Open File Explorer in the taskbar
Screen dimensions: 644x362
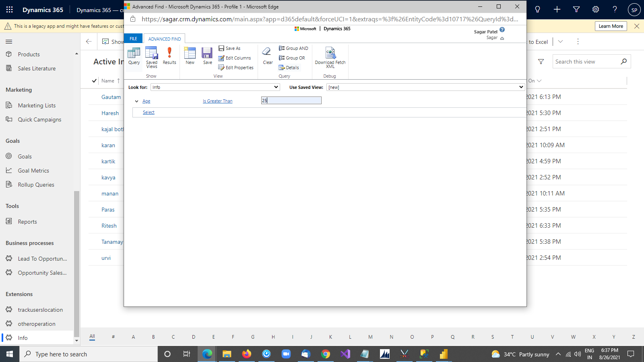227,354
